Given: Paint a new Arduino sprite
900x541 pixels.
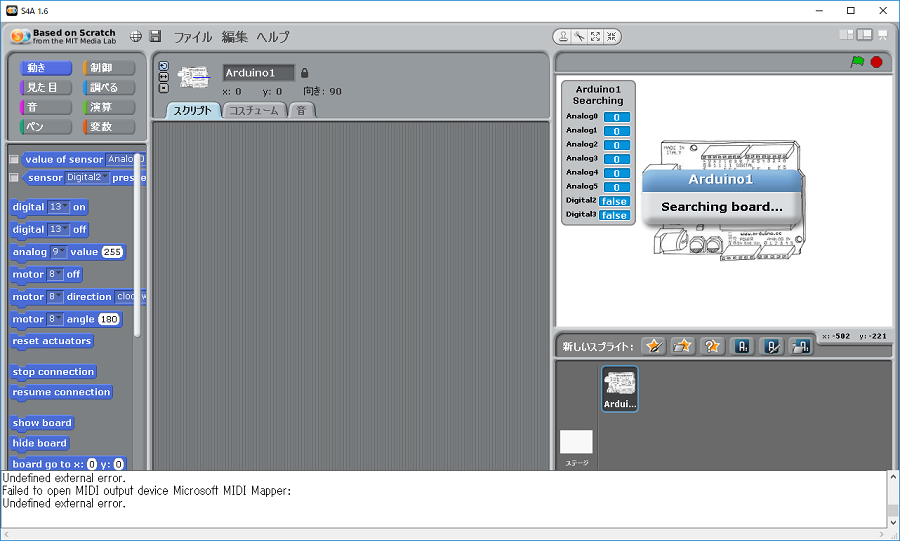Looking at the screenshot, I should 772,346.
